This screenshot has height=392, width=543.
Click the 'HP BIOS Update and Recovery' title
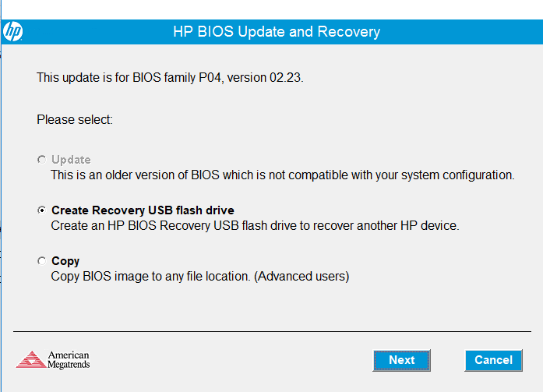point(276,32)
